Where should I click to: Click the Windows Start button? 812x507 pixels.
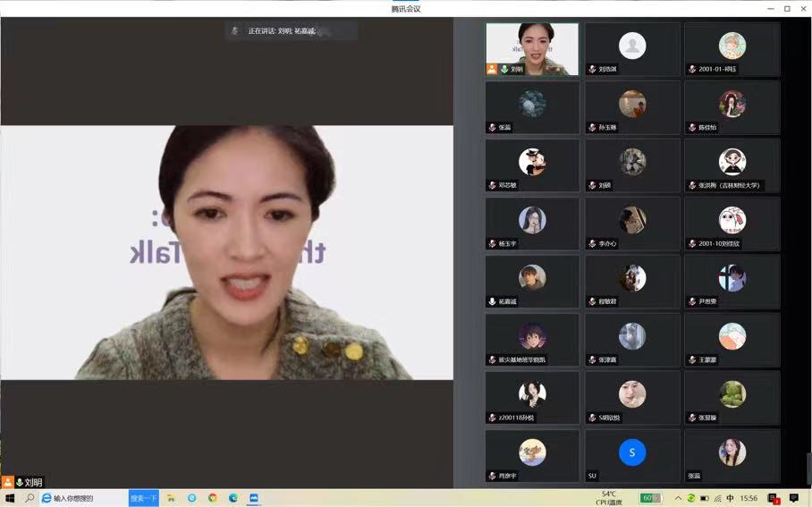tap(10, 498)
